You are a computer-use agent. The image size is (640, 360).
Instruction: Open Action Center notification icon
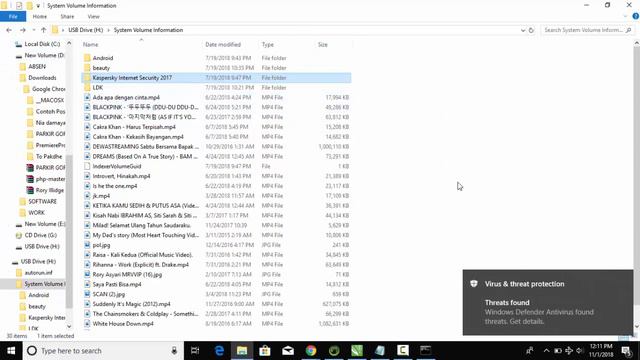click(x=627, y=351)
